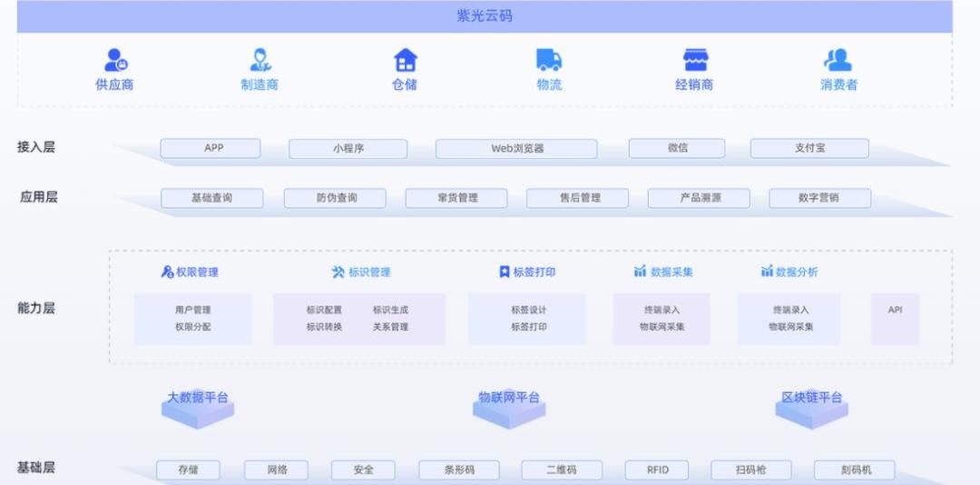Select the 消费者 consumer icon
This screenshot has width=980, height=485.
pos(838,60)
